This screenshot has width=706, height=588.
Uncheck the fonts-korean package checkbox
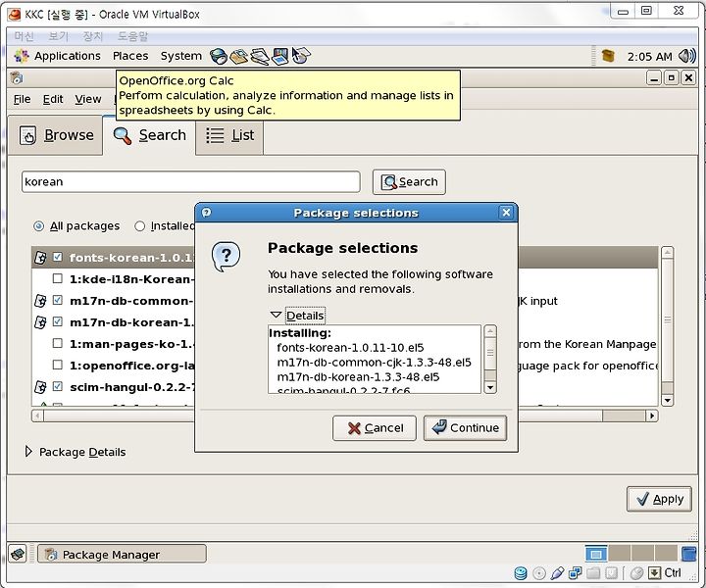[x=57, y=257]
